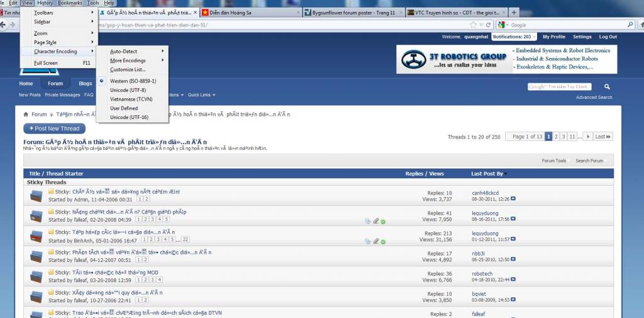Viewport: 644px width, 318px height.
Task: Open page 22 of BinhAnh's sticky thread
Action: point(186,239)
